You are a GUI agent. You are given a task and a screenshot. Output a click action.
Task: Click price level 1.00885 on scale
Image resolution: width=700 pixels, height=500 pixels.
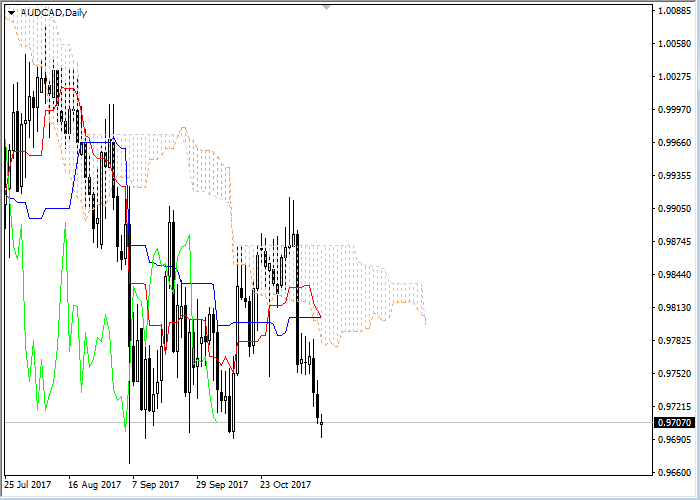[675, 11]
